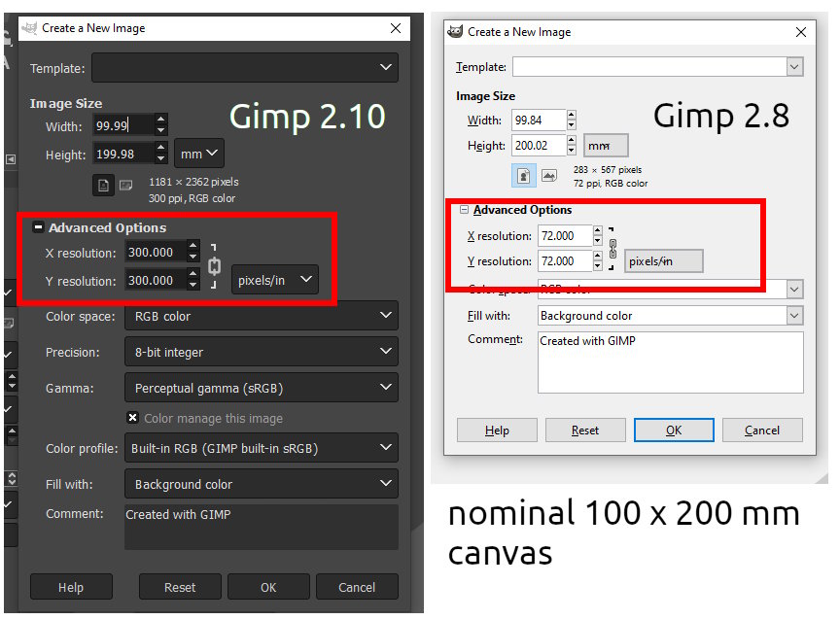Increase X resolution up arrow in Gimp 2.8
840x620 pixels.
(x=597, y=230)
